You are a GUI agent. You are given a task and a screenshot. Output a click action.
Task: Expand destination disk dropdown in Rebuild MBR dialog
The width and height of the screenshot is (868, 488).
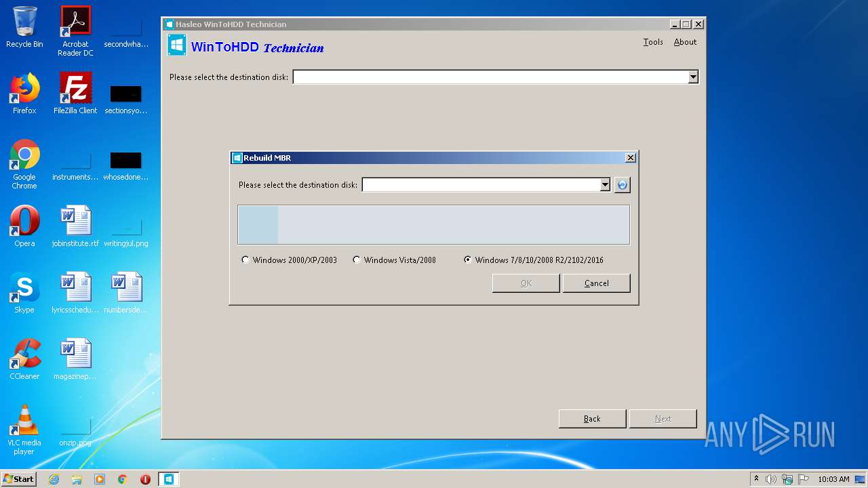pyautogui.click(x=605, y=185)
